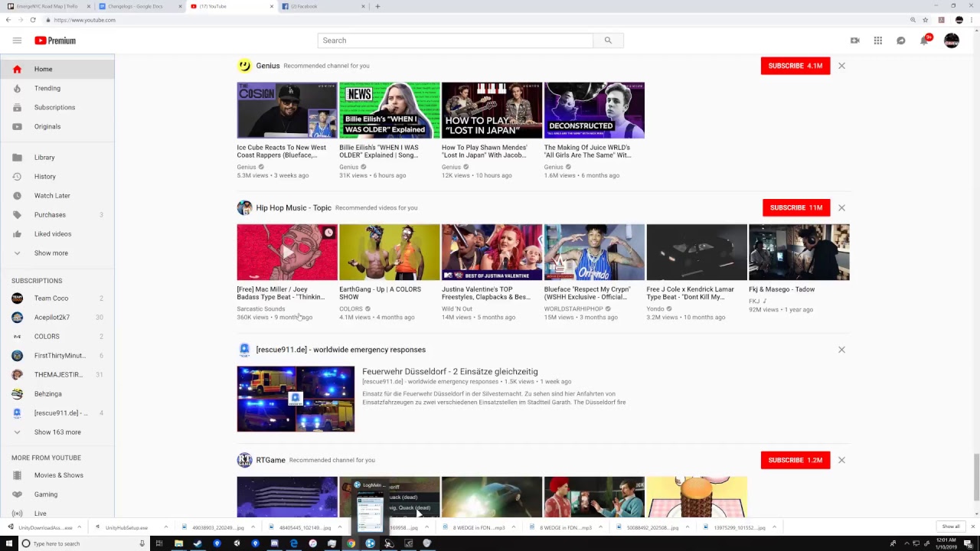
Task: Dismiss the Hip Hop Music recommendation
Action: (x=841, y=207)
